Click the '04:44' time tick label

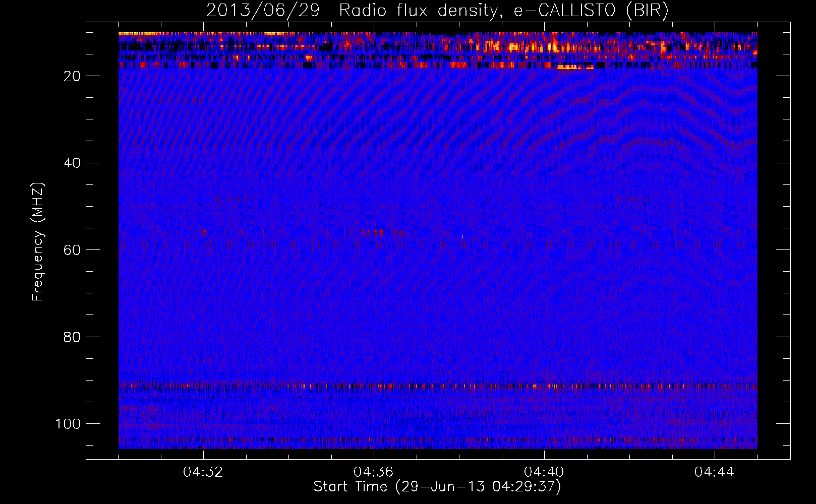pos(715,472)
